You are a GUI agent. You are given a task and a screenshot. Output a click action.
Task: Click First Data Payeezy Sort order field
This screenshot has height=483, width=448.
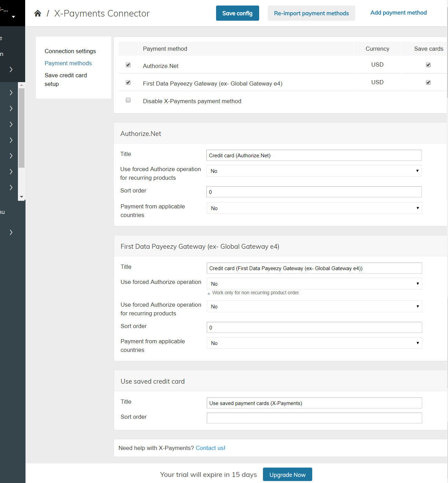[x=314, y=327]
